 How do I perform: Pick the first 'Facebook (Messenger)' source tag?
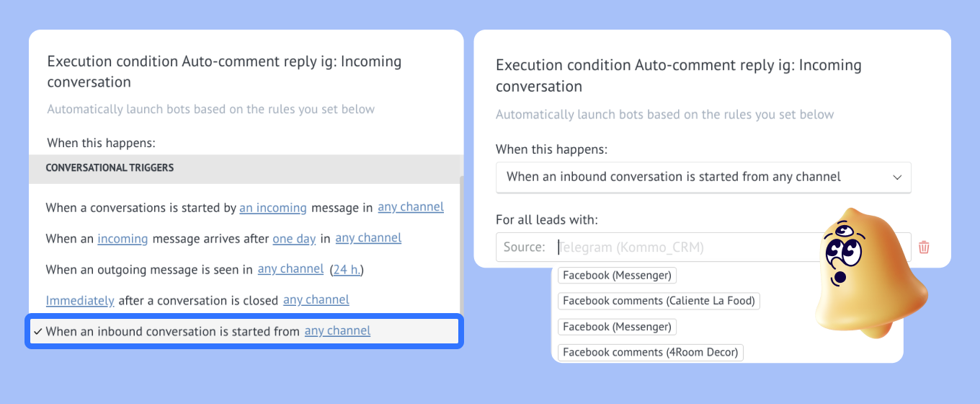click(617, 275)
